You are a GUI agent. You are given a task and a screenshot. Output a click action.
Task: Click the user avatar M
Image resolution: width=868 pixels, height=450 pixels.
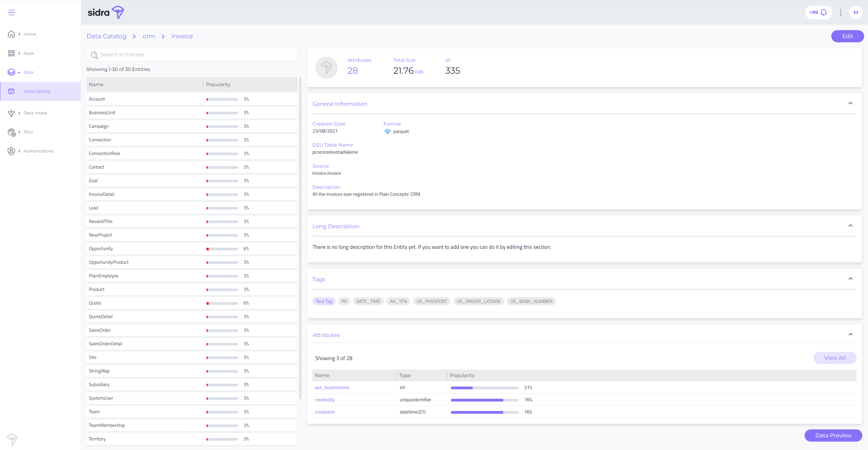(856, 12)
